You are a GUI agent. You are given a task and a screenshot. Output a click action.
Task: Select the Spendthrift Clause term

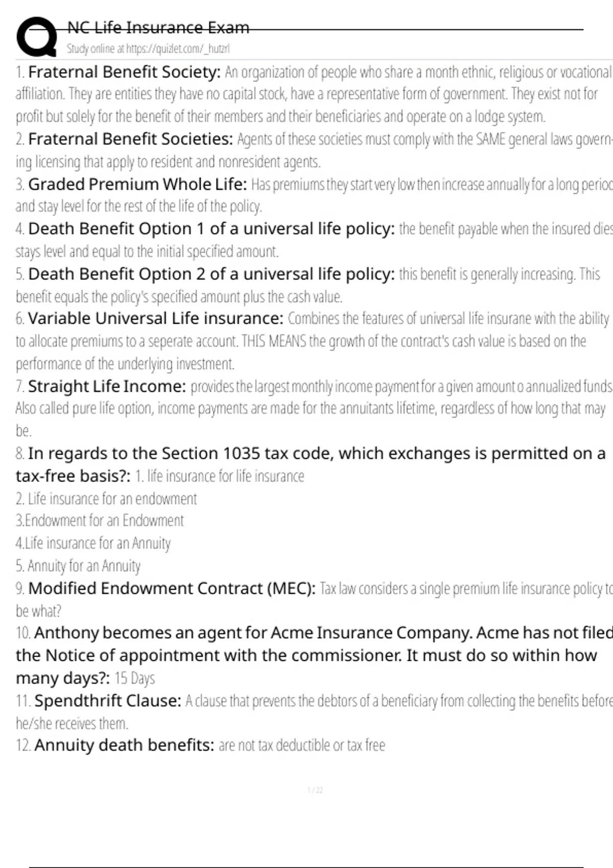[107, 701]
